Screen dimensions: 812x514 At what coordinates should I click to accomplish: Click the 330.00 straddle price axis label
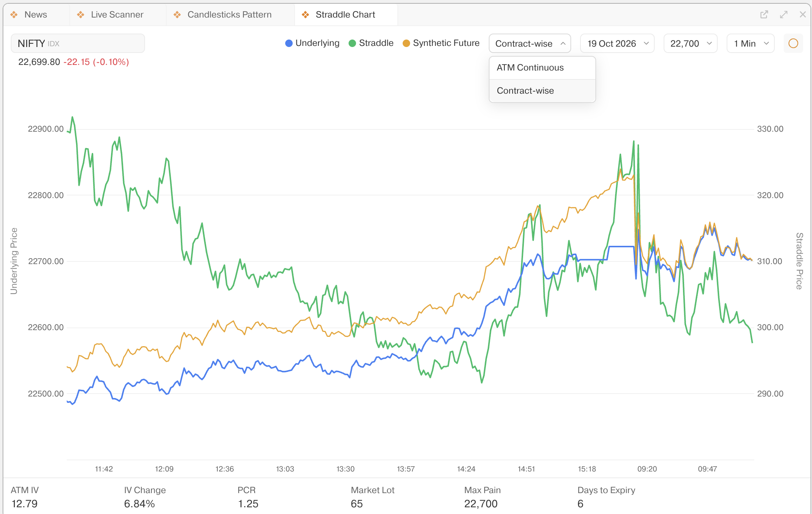point(770,129)
